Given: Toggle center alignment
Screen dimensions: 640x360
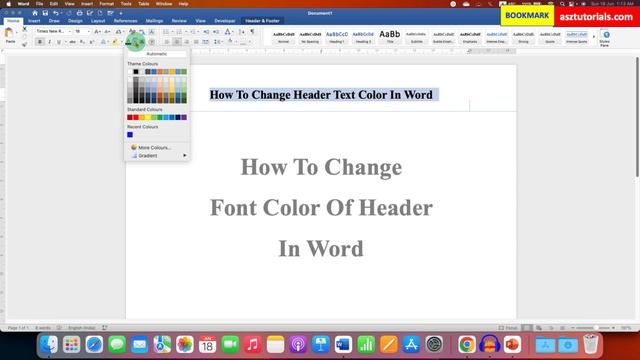Looking at the screenshot, I should point(177,42).
